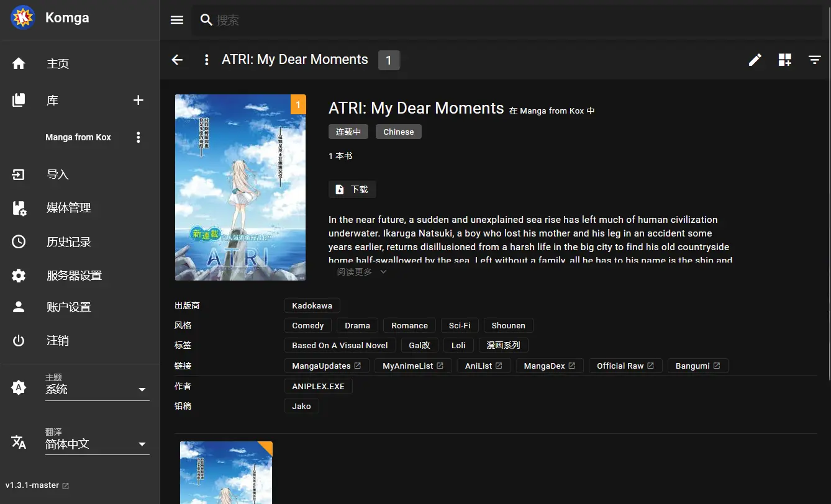This screenshot has height=504, width=831.
Task: Toggle the hamburger navigation menu icon
Action: [177, 20]
